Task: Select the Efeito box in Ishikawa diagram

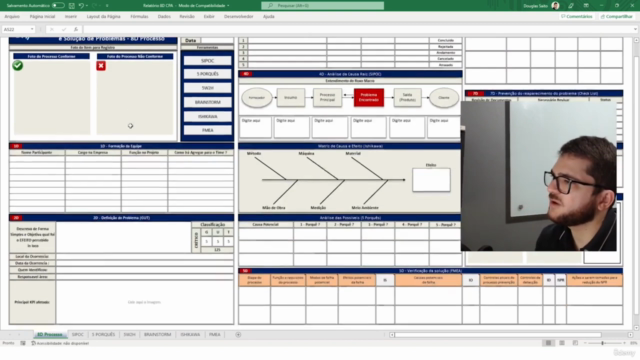Action: pyautogui.click(x=431, y=180)
